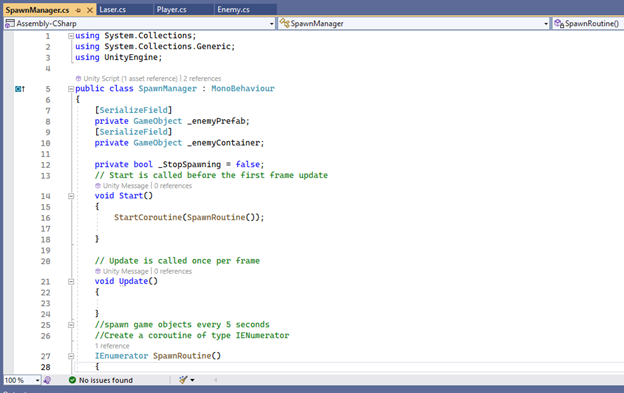Select the SpawnManager.cs tab

[37, 10]
